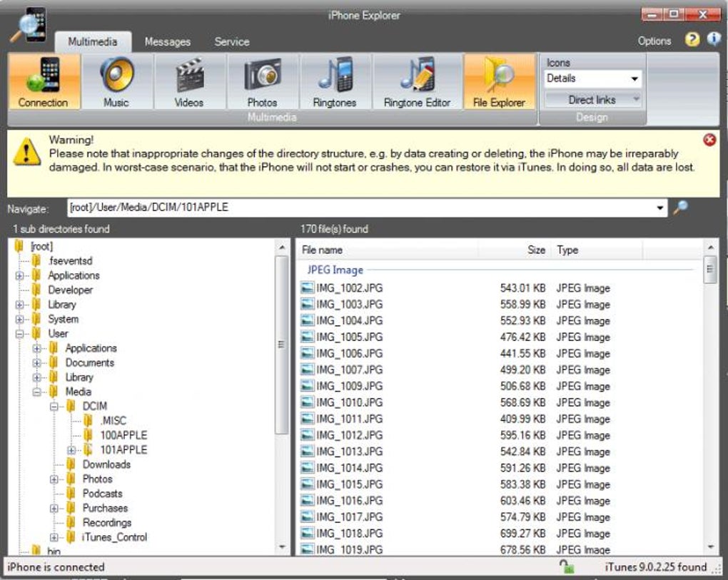This screenshot has height=580, width=728.
Task: Dismiss the warning with the red X
Action: (709, 140)
